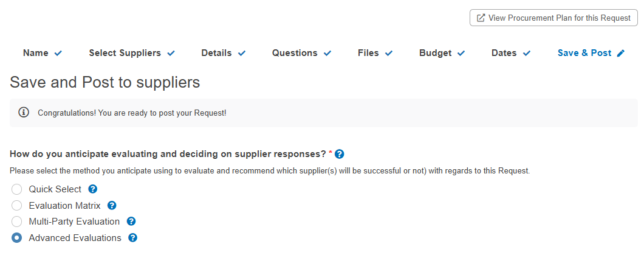The image size is (644, 255).
Task: Navigate to the Questions step
Action: pyautogui.click(x=301, y=53)
